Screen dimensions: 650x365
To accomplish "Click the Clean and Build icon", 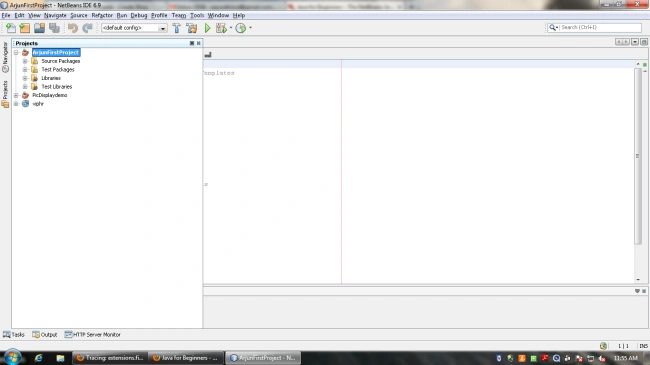I will (x=192, y=28).
